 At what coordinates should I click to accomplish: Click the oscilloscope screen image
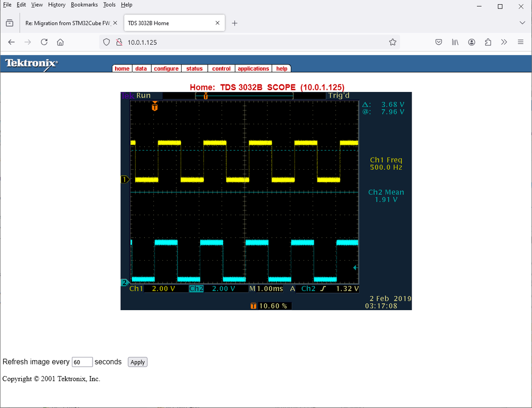tap(266, 201)
